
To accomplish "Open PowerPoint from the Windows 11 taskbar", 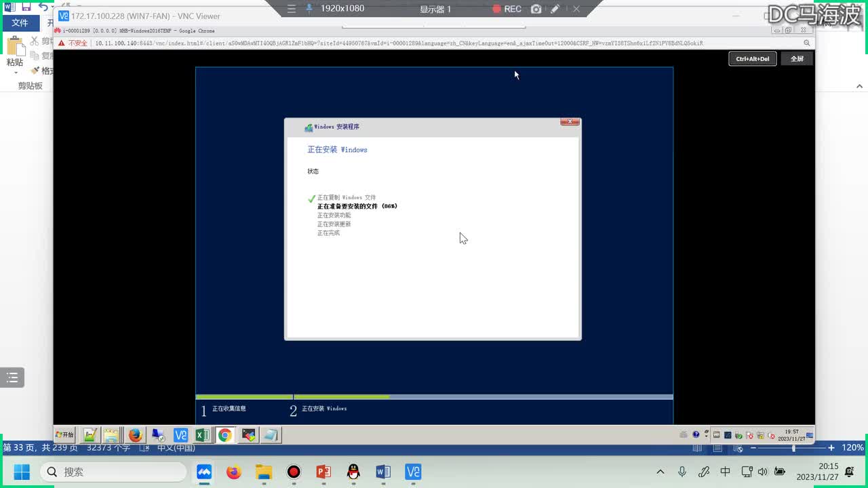I will pyautogui.click(x=323, y=472).
